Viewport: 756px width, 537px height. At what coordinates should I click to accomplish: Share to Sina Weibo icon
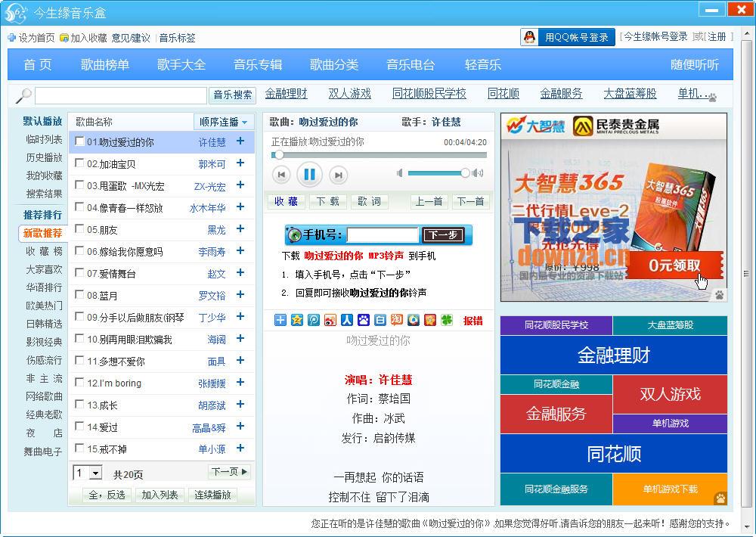pyautogui.click(x=330, y=320)
